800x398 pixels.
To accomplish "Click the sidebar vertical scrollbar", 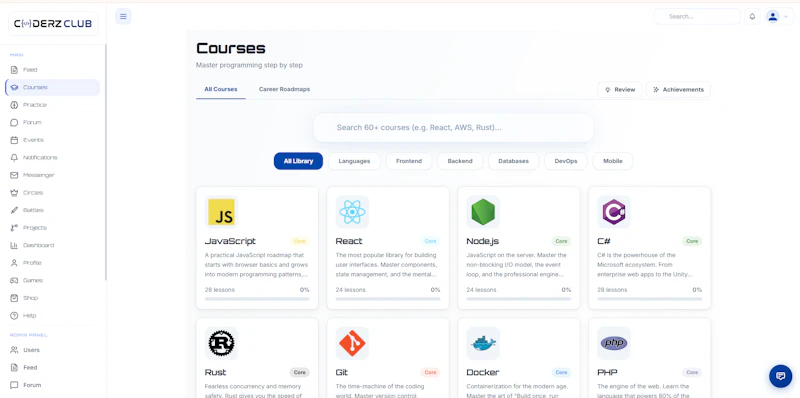I will 106,162.
